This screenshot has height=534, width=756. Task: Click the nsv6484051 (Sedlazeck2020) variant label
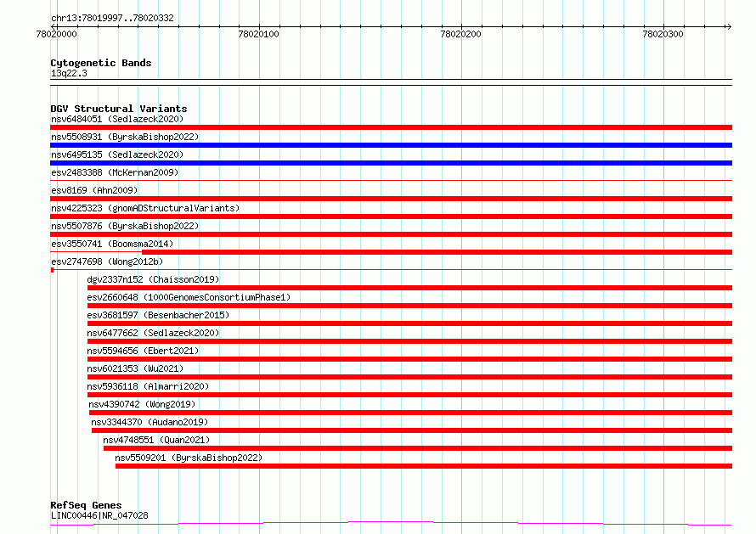117,119
